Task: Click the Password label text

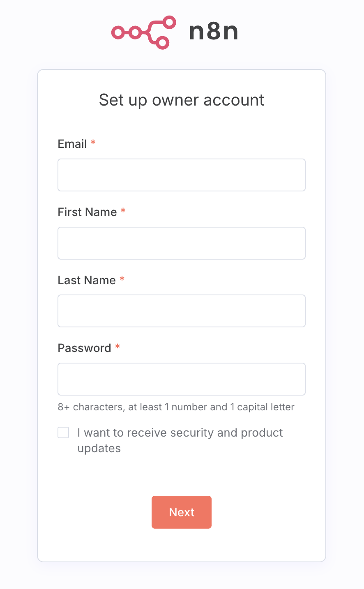Action: (84, 348)
